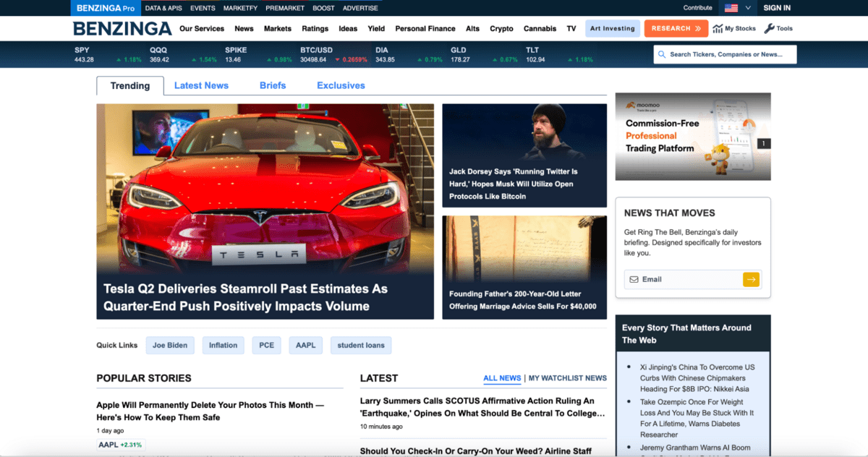Click the Joe Biden quick link
Screen dimensions: 868x457
tap(170, 345)
